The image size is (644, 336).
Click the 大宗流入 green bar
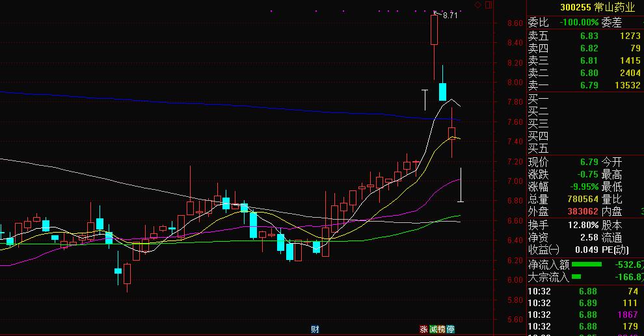(x=576, y=277)
